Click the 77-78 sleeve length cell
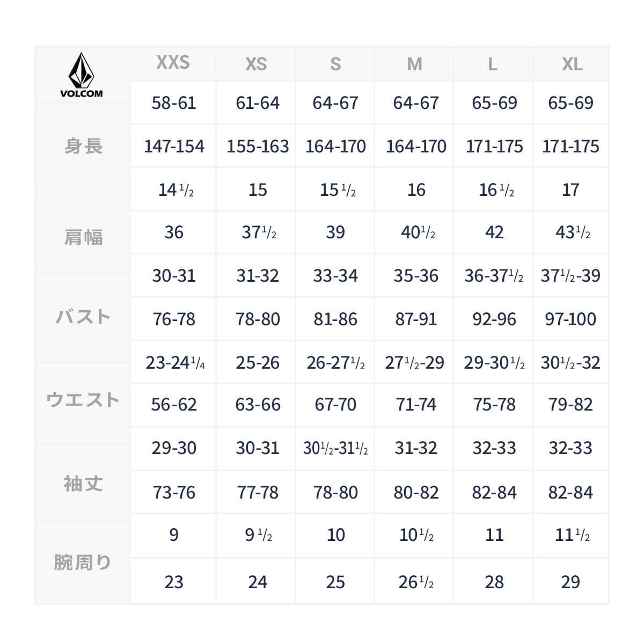 pos(258,493)
